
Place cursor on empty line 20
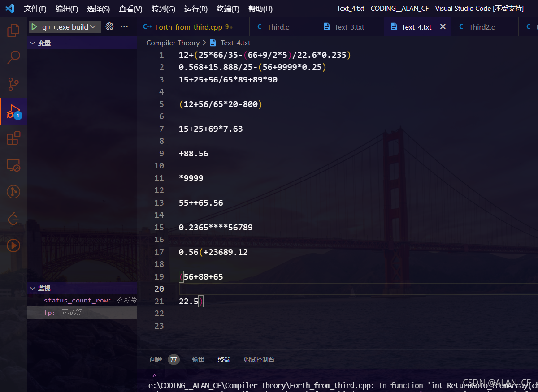[x=358, y=289]
